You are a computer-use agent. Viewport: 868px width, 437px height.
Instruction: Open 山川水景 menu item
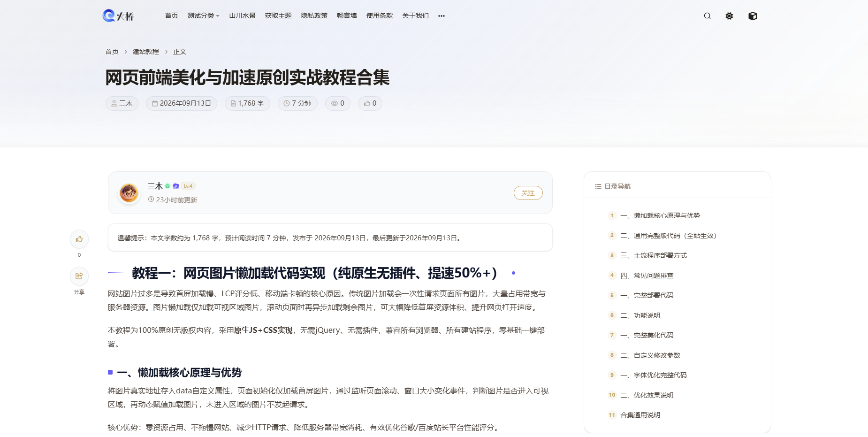242,16
